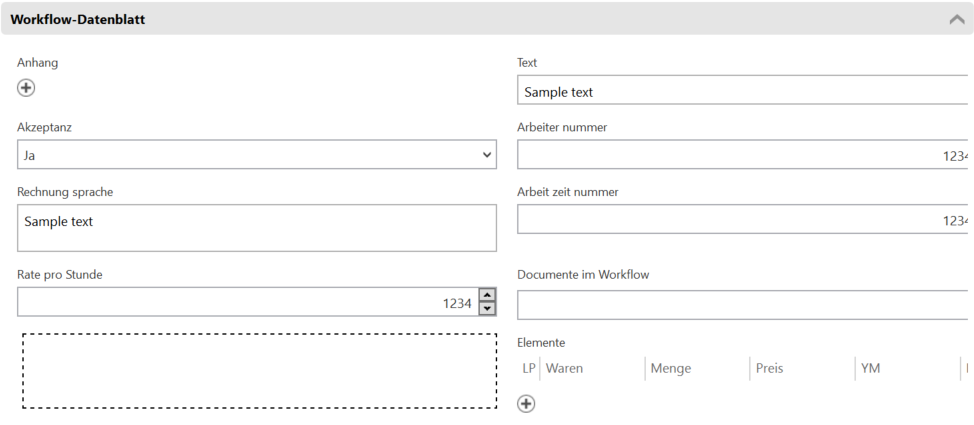Click into the Rechnung sprache text area

coord(256,228)
